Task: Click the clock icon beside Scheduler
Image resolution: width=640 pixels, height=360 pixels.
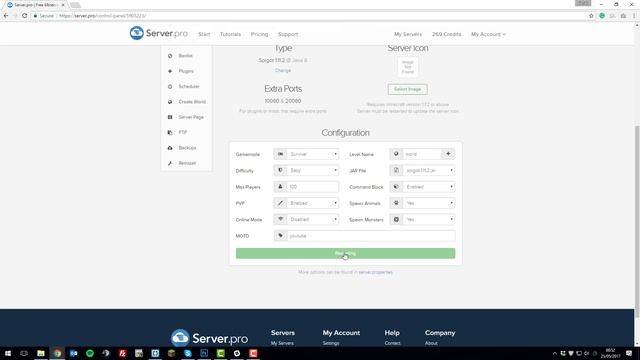Action: 170,87
